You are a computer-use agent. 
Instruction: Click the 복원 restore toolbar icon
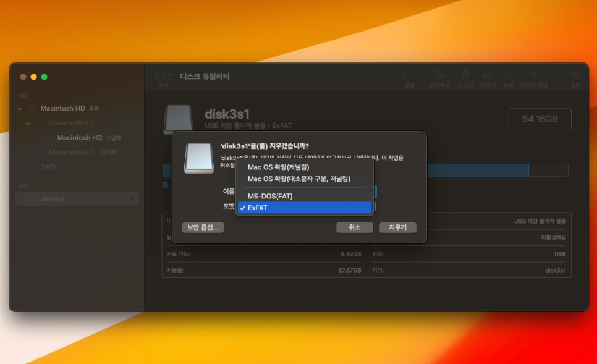(508, 74)
